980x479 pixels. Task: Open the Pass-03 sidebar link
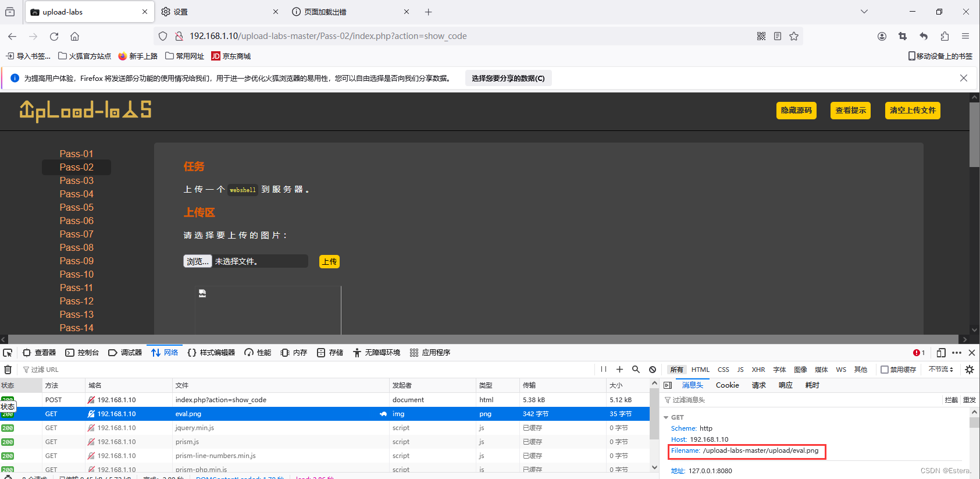[76, 180]
